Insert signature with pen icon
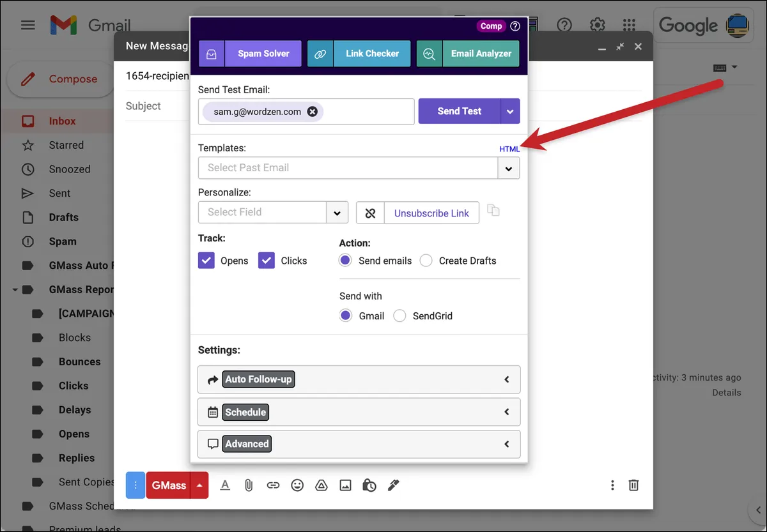 pyautogui.click(x=394, y=485)
